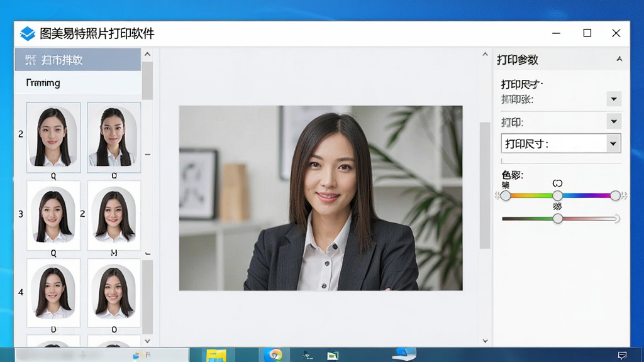This screenshot has height=362, width=644.
Task: Click the blue app icon on the taskbar
Action: point(404,354)
